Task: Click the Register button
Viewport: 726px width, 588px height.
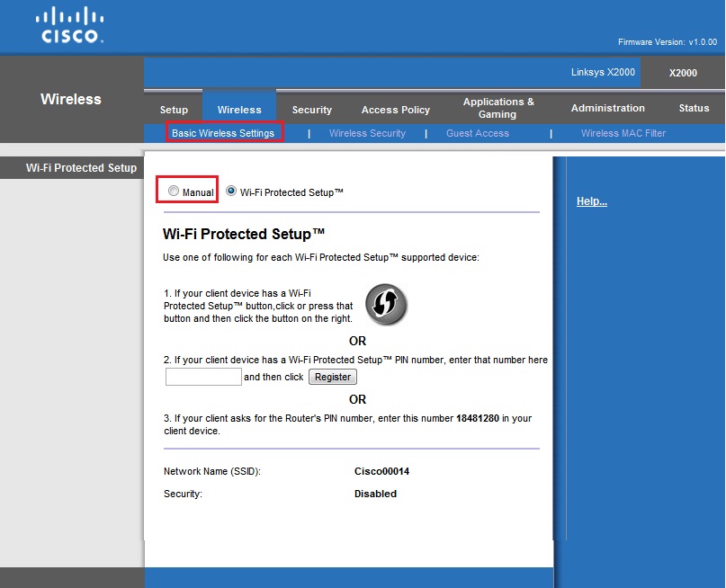Action: [333, 377]
